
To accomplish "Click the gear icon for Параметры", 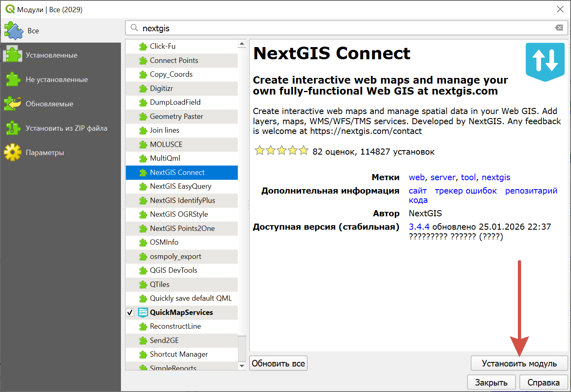I will [x=13, y=153].
